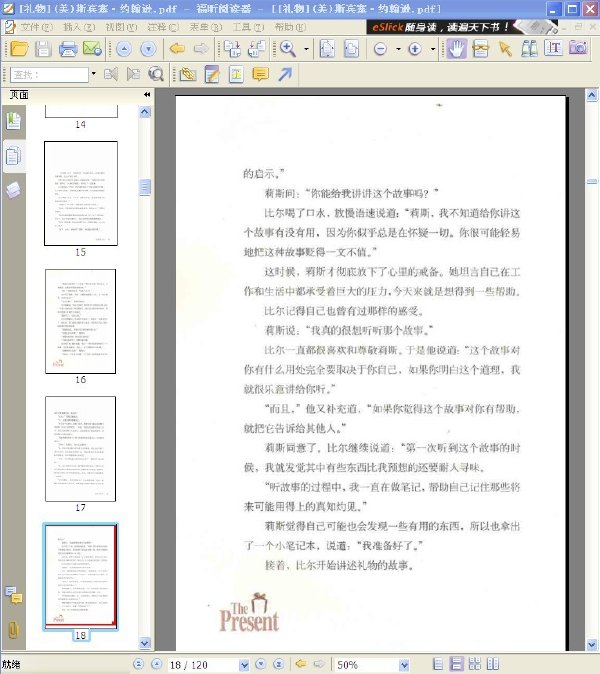Image resolution: width=600 pixels, height=674 pixels.
Task: Click the Zoom In plus button
Action: [415, 49]
